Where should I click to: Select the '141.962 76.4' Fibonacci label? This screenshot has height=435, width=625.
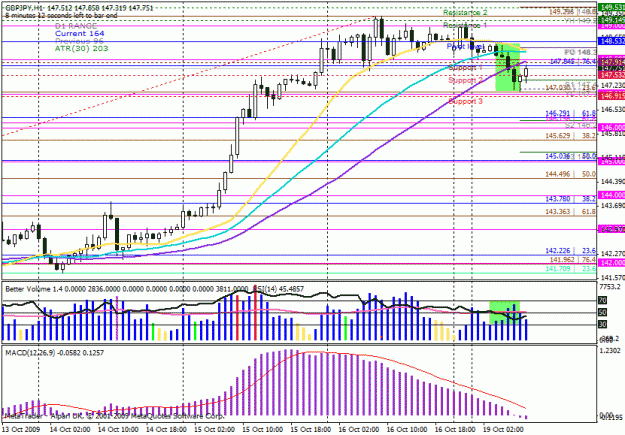coord(573,260)
